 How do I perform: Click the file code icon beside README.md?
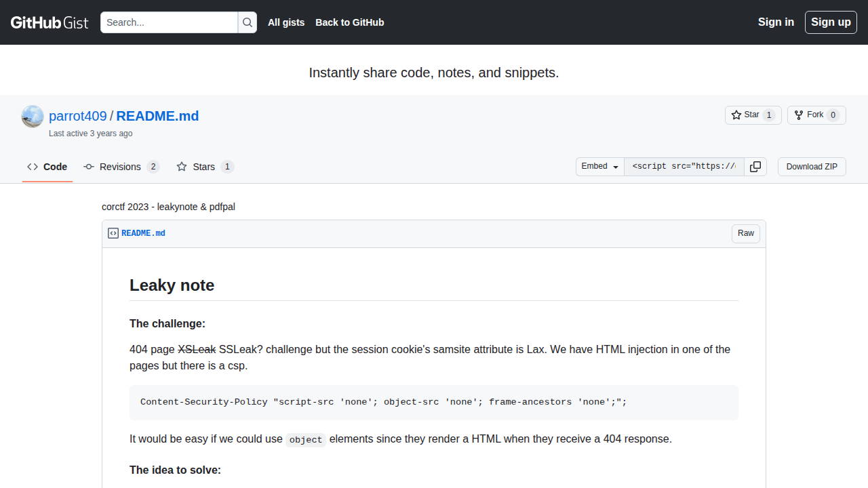[x=113, y=233]
